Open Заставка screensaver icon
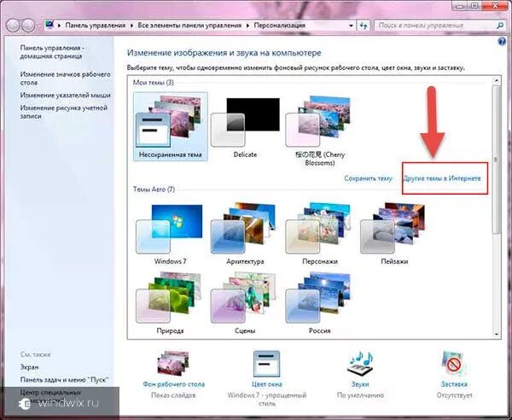This screenshot has width=512, height=420. (x=453, y=364)
